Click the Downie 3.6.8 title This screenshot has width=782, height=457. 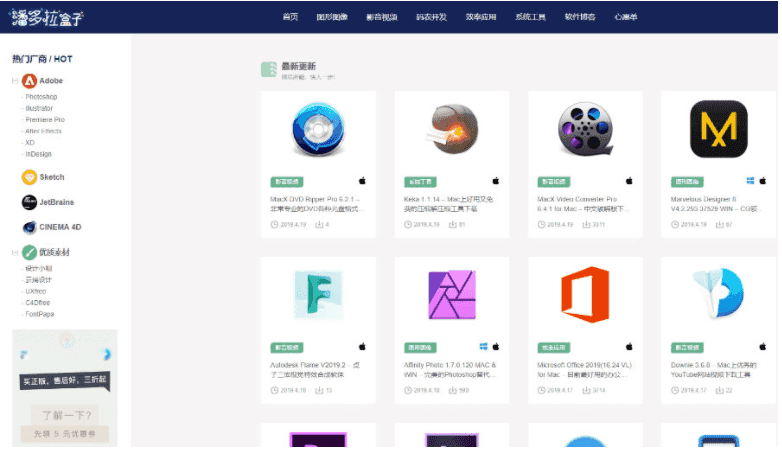tap(713, 370)
